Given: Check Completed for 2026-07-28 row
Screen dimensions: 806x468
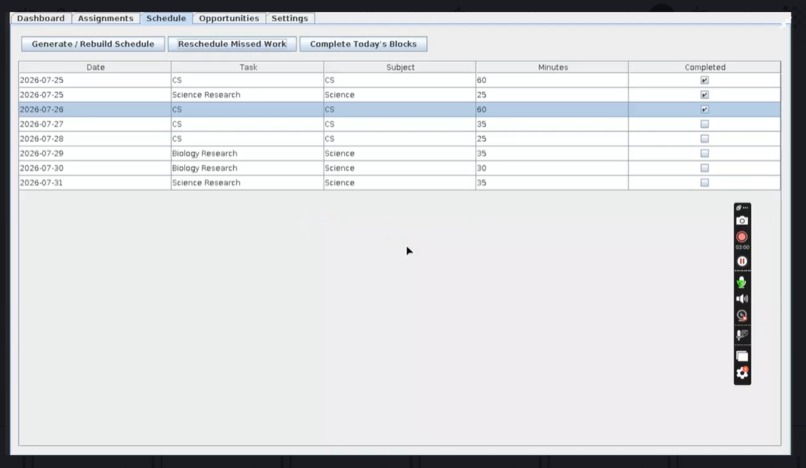Looking at the screenshot, I should click(x=704, y=139).
